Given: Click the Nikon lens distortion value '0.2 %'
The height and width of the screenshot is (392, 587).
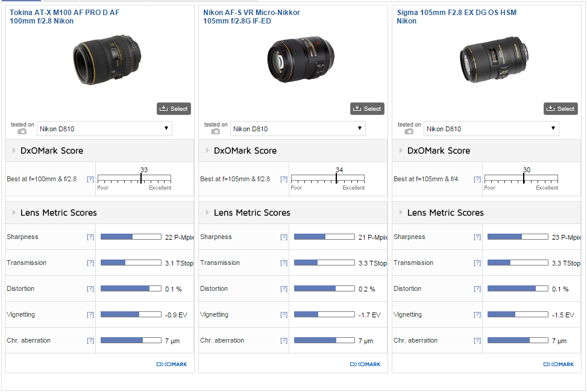Looking at the screenshot, I should coord(366,289).
